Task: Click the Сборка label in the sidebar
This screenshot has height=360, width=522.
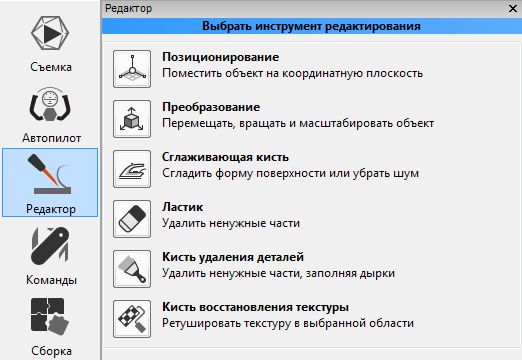Action: 51,351
